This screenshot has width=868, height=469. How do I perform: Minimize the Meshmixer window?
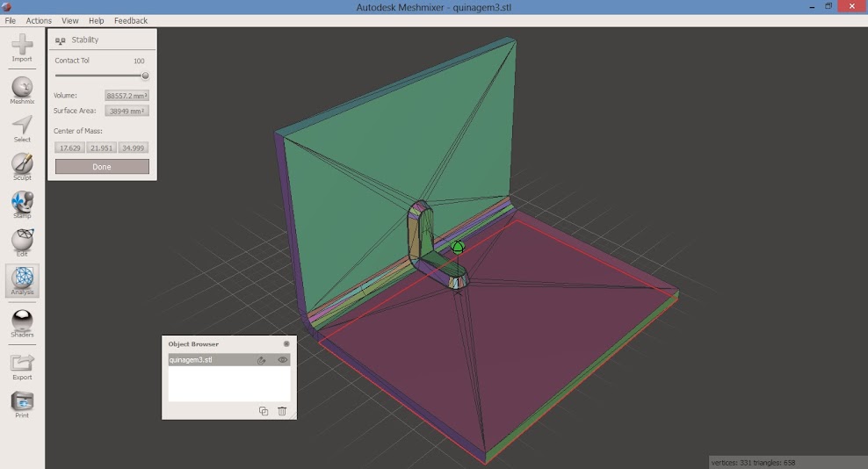[812, 7]
